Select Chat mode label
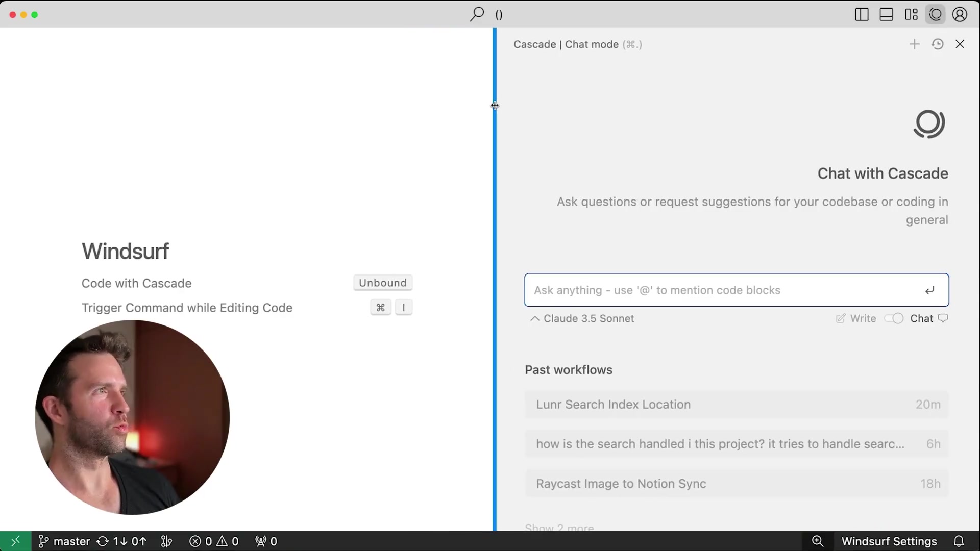 pos(922,318)
